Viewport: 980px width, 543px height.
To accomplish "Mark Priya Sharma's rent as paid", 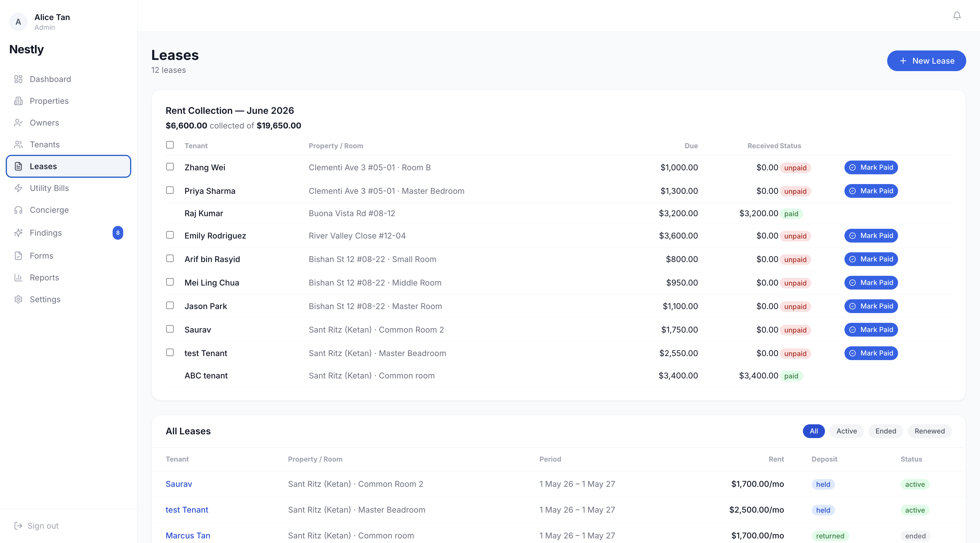I will [871, 191].
